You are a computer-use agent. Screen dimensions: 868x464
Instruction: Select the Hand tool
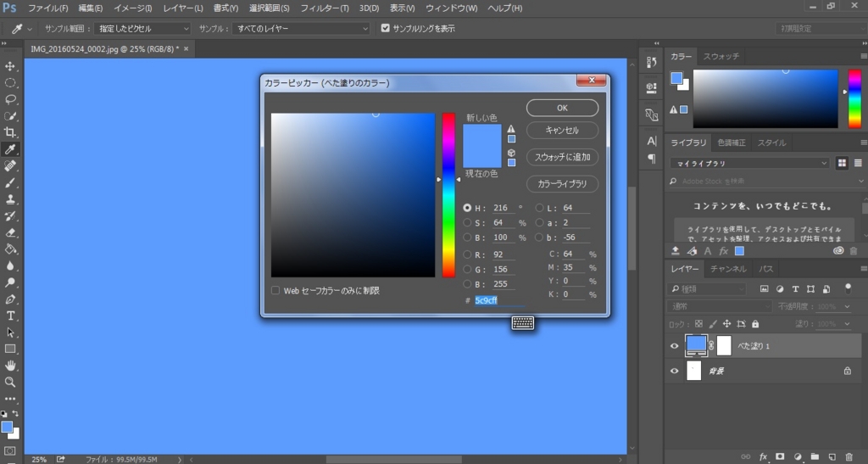(10, 366)
